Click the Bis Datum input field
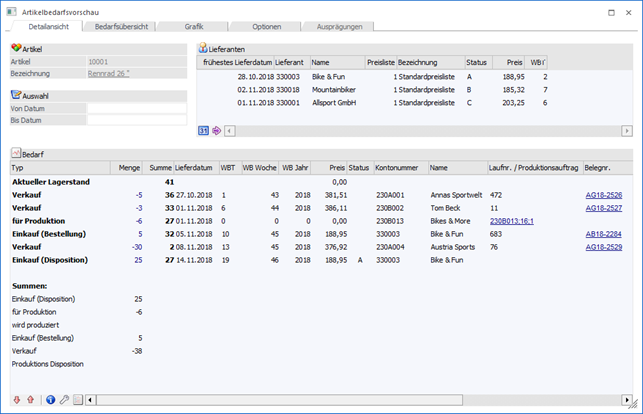The height and width of the screenshot is (414, 643). coord(137,119)
